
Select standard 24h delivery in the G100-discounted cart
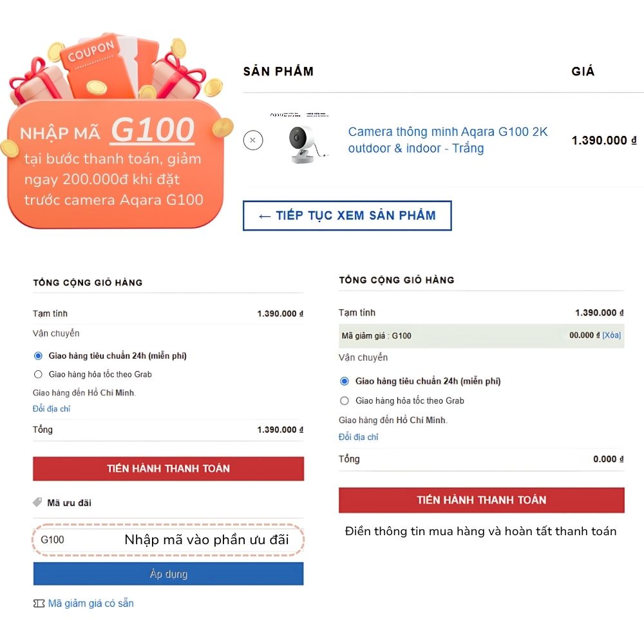coord(345,381)
